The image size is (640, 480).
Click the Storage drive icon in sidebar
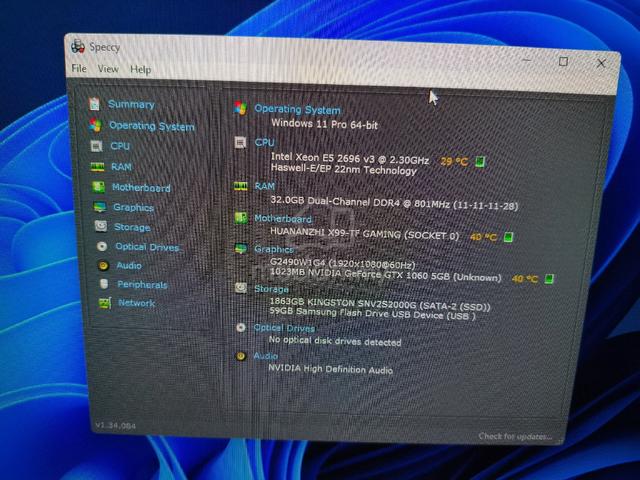click(x=101, y=226)
